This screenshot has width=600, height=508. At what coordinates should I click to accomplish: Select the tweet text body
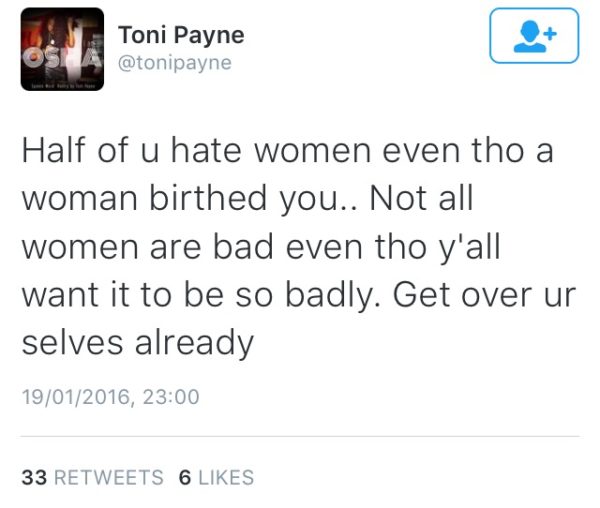pyautogui.click(x=298, y=247)
